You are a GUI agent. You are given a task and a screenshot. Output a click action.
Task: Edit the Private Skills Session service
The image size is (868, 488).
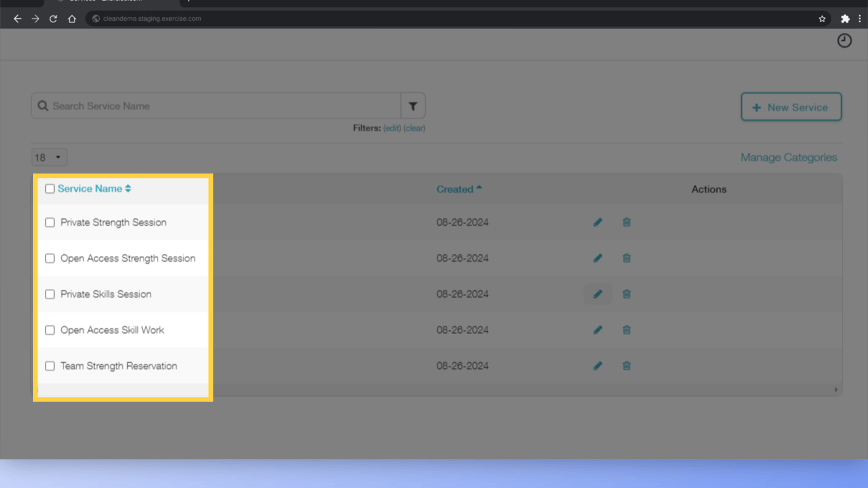tap(598, 294)
